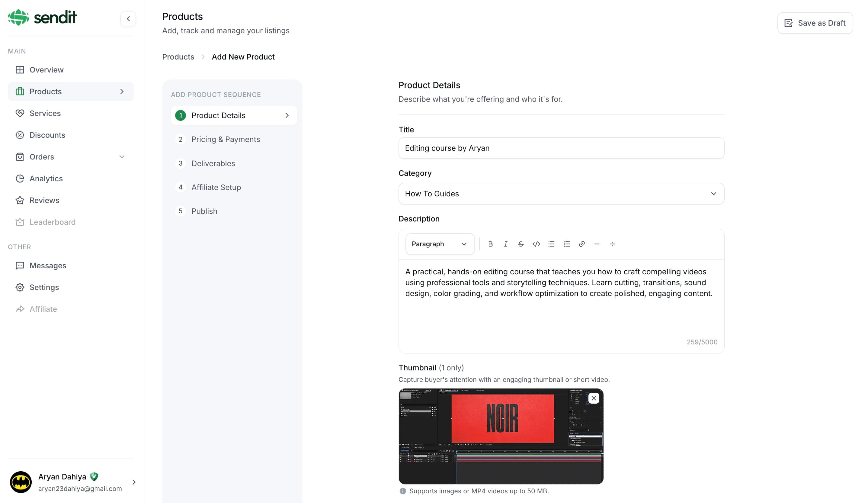Remove the uploaded thumbnail
Screen dimensions: 868x503
[594, 398]
